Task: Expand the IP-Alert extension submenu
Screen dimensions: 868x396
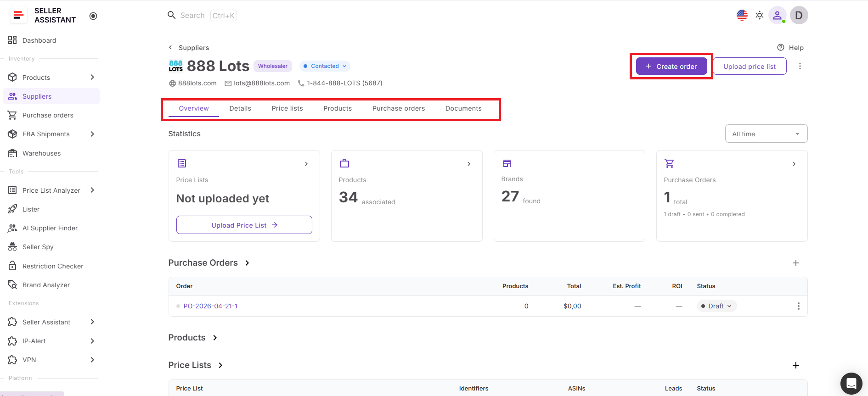Action: pos(92,341)
